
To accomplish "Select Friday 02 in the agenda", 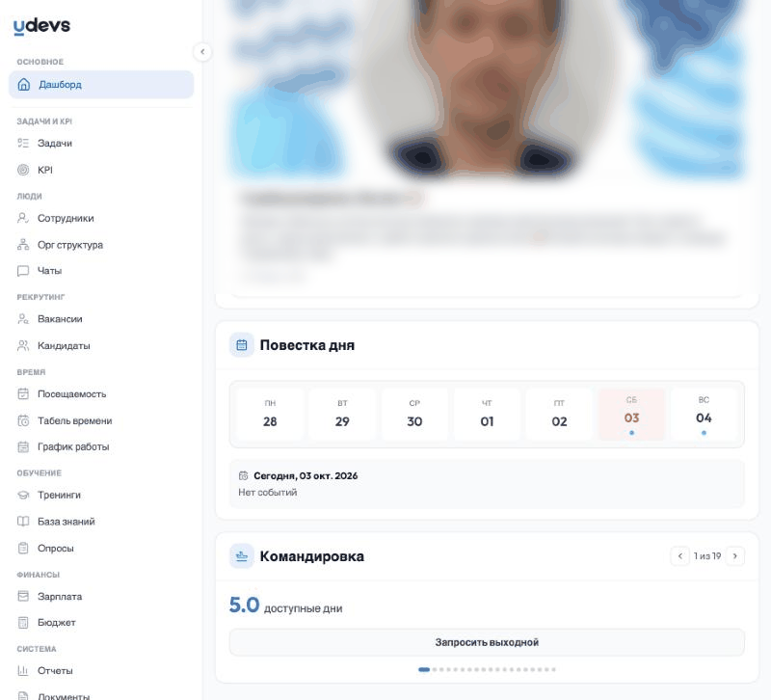I will (x=559, y=415).
